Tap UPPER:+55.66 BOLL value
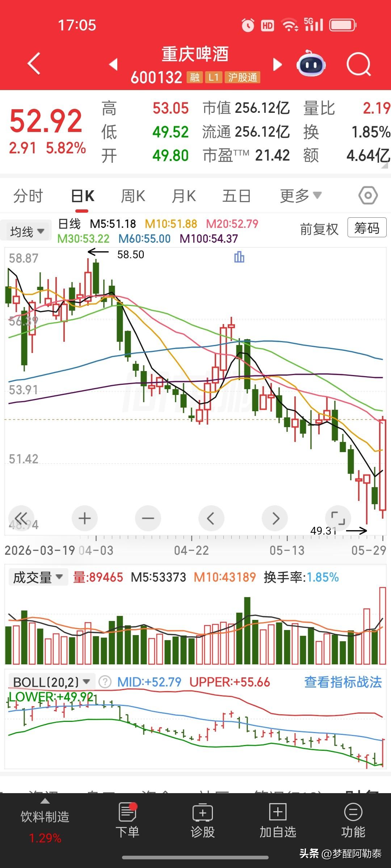This screenshot has width=391, height=868. point(230,682)
